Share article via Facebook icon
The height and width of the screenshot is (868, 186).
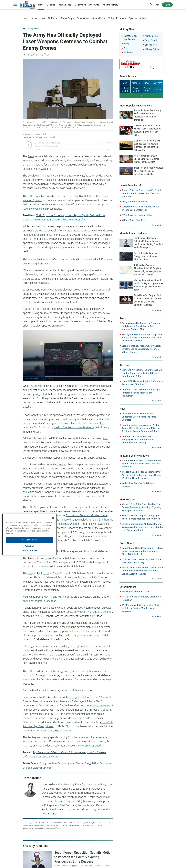point(24,54)
